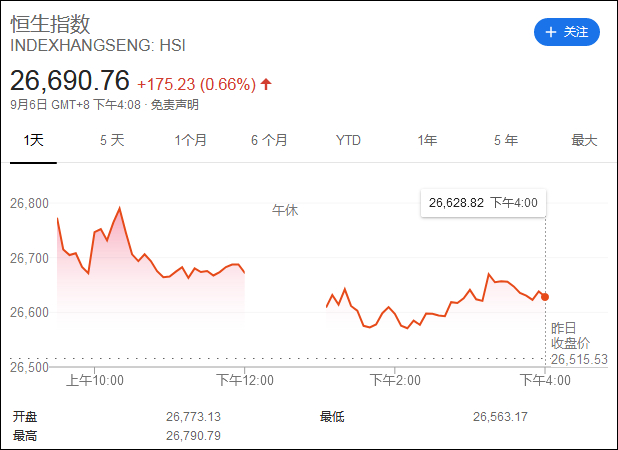Viewport: 618px width, 450px height.
Task: Click the 最低 low value 26,563.17
Action: coord(500,417)
